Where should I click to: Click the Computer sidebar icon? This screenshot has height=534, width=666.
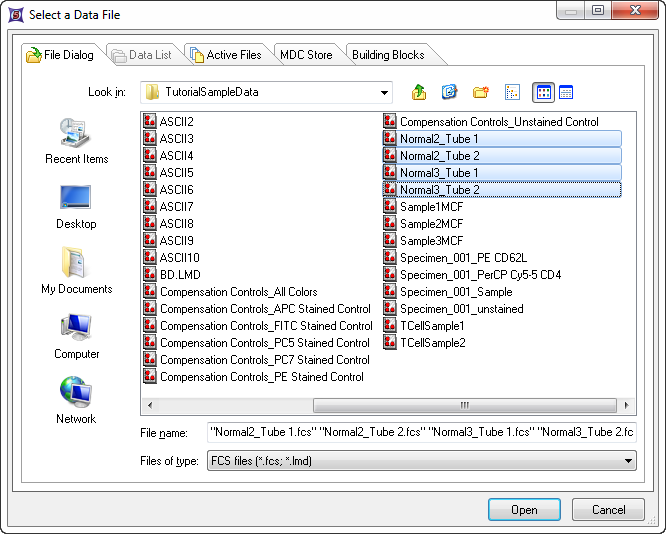tap(77, 337)
